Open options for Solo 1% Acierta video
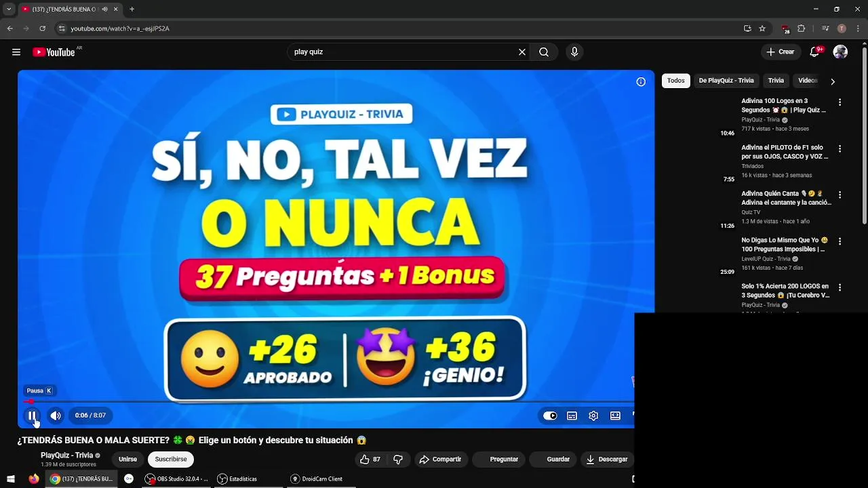 click(840, 287)
